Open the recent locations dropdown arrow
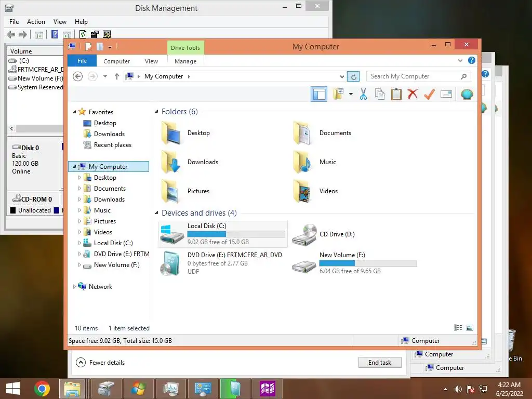 (x=105, y=76)
